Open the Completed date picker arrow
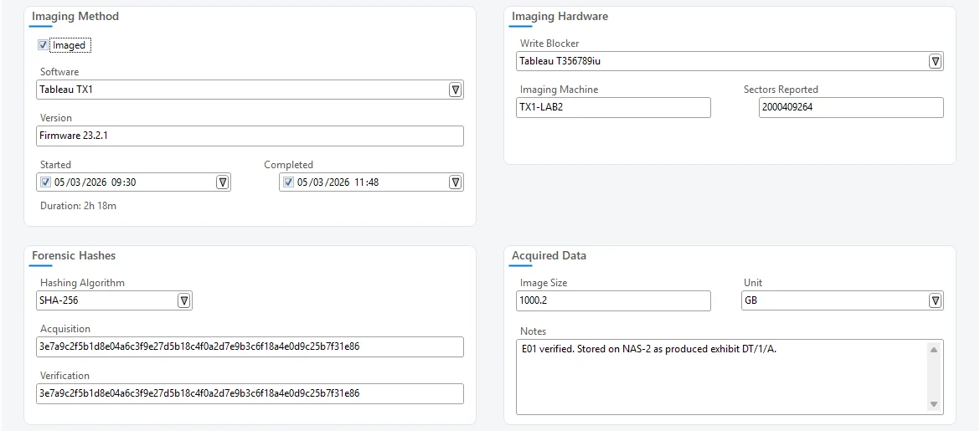Viewport: 980px width, 431px height. point(456,182)
